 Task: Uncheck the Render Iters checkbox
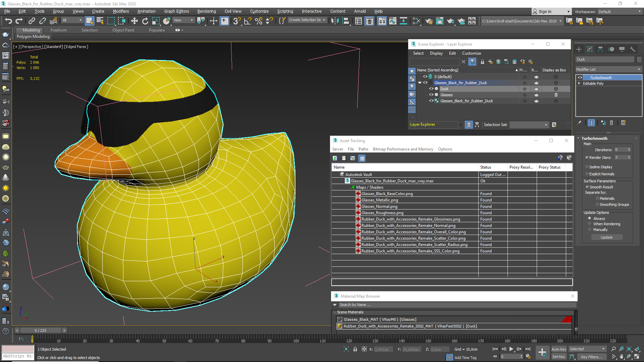(587, 158)
